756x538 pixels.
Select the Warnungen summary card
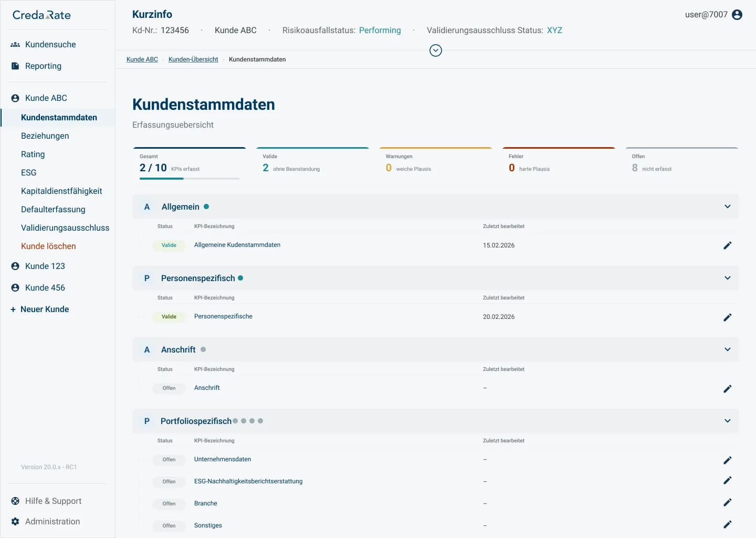(x=436, y=164)
